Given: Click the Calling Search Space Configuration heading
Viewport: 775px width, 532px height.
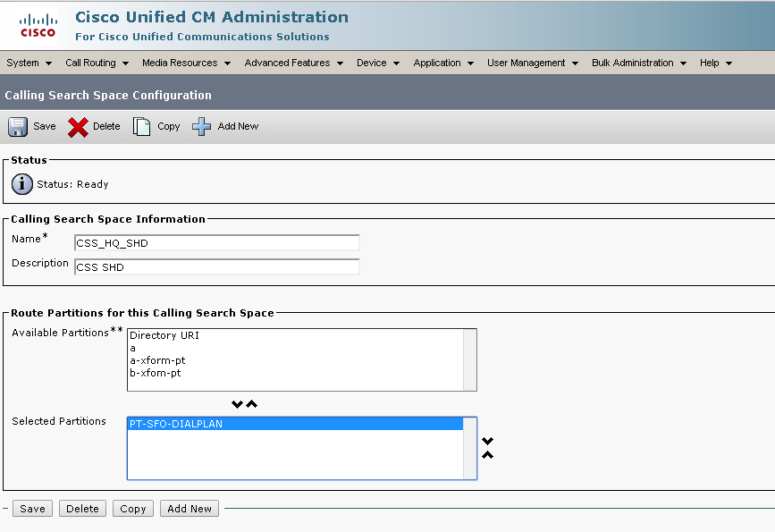Looking at the screenshot, I should pos(108,95).
